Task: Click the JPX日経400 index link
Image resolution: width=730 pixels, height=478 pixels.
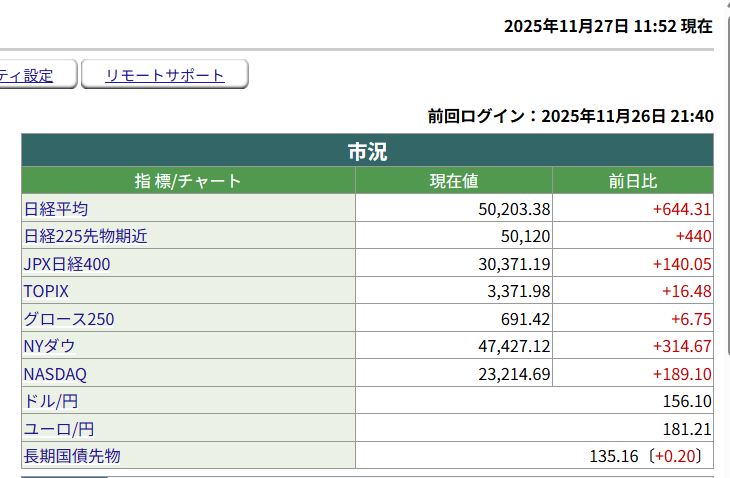Action: pos(67,264)
